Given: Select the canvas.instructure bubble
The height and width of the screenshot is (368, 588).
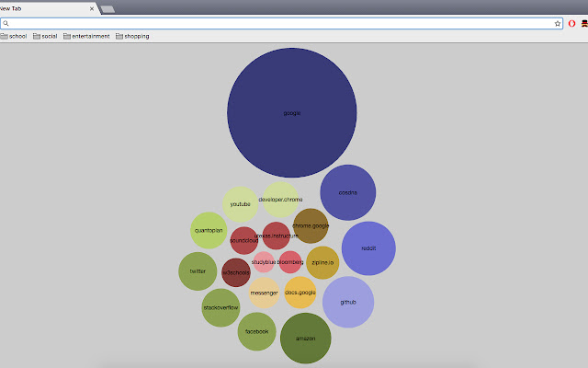Looking at the screenshot, I should (277, 236).
